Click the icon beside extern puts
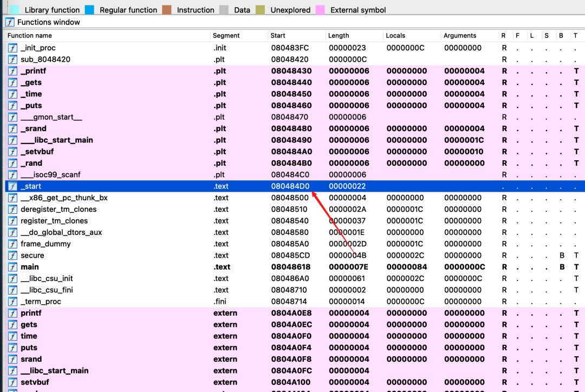Viewport: 585px width, 392px height. [x=12, y=348]
